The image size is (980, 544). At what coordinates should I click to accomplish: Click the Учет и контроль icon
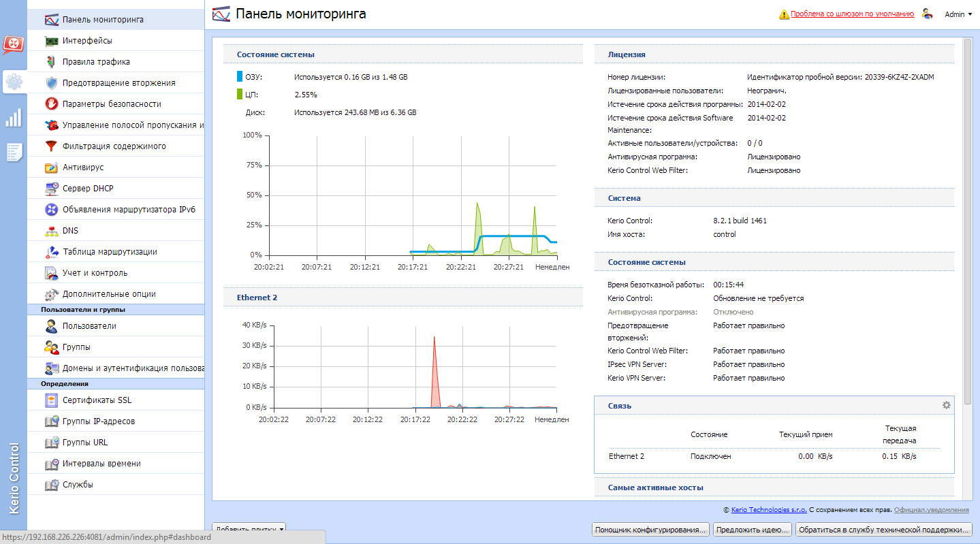click(x=52, y=272)
